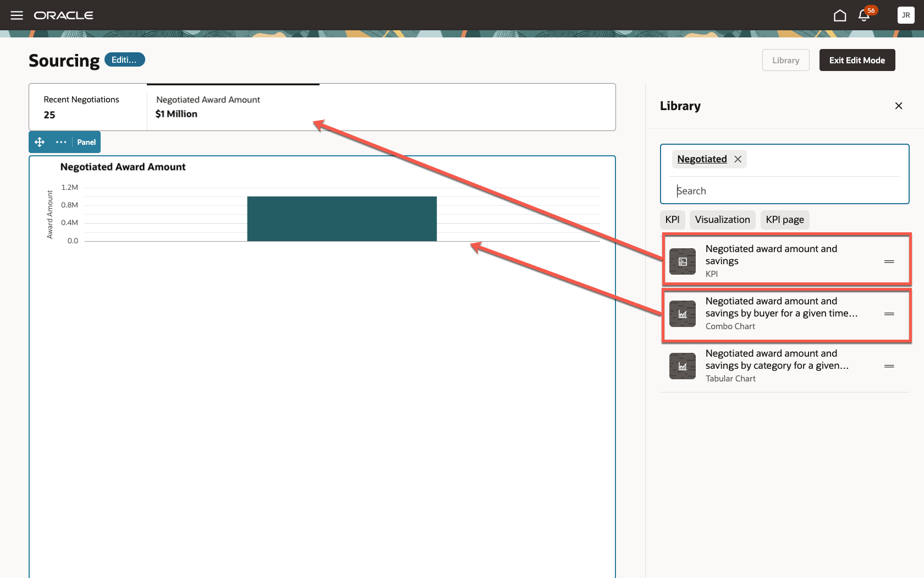The height and width of the screenshot is (578, 924).
Task: Toggle the KPI page filter chip
Action: click(x=784, y=220)
